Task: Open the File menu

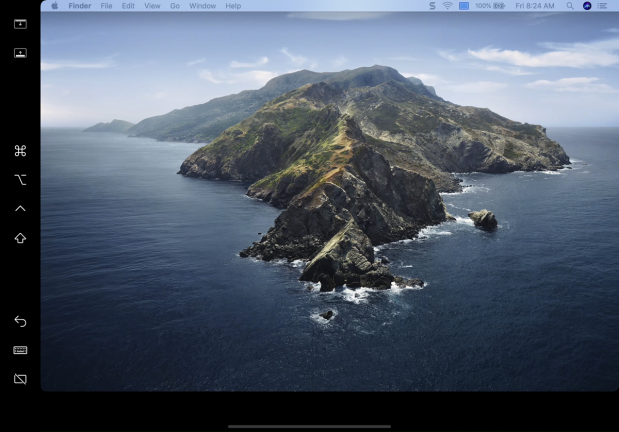Action: point(106,6)
